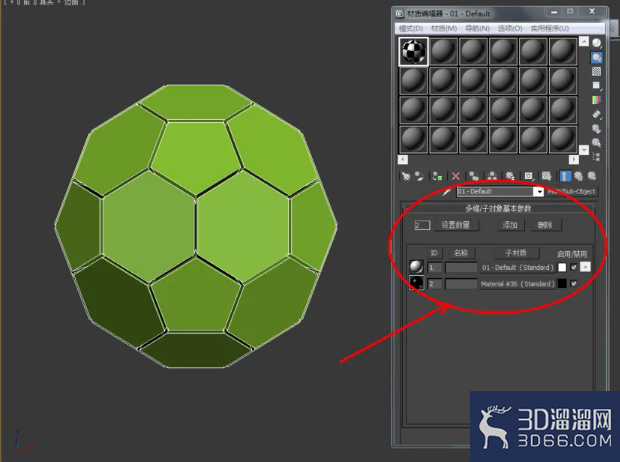This screenshot has height=462, width=620.
Task: Click the Make Preview filmstrip icon
Action: tap(597, 114)
